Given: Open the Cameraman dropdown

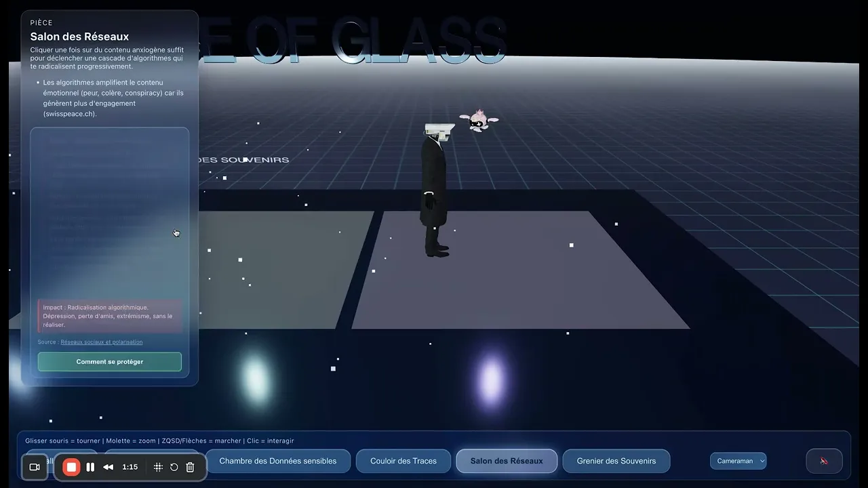Looking at the screenshot, I should [x=738, y=461].
